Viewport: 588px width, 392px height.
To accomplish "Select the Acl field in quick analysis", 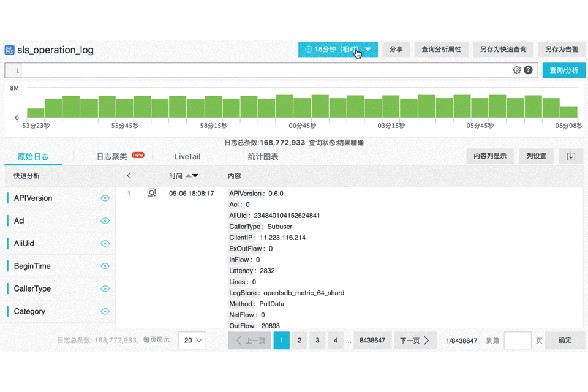I will point(19,221).
